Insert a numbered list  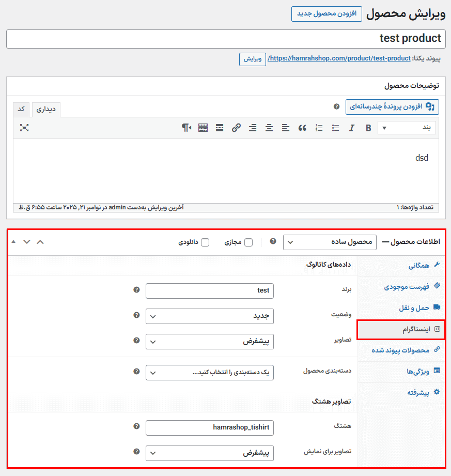(x=319, y=128)
